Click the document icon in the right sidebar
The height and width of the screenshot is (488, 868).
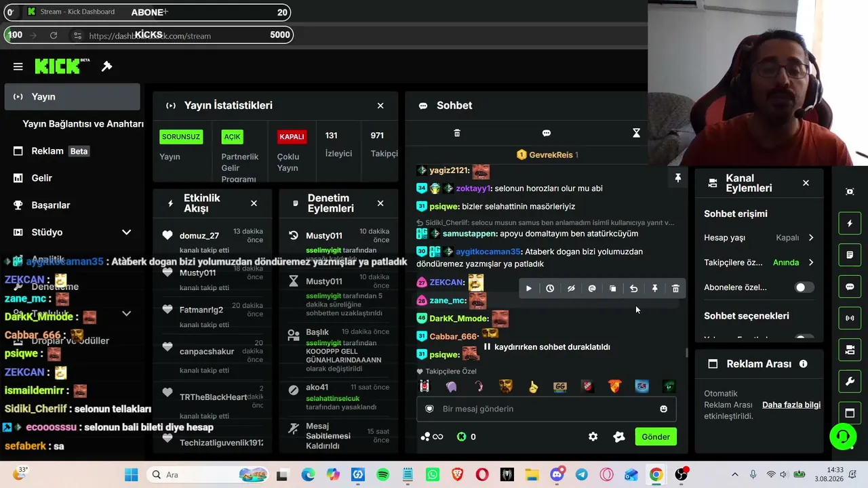point(850,255)
